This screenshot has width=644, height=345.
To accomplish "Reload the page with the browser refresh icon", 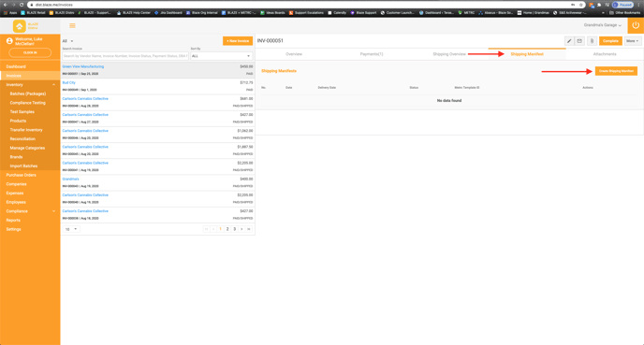I will pos(22,5).
